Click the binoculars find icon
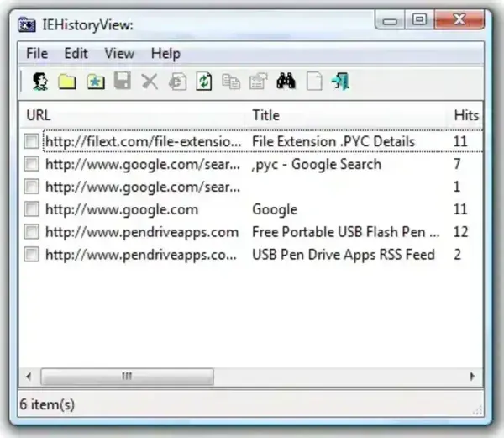This screenshot has height=438, width=504. pyautogui.click(x=286, y=81)
